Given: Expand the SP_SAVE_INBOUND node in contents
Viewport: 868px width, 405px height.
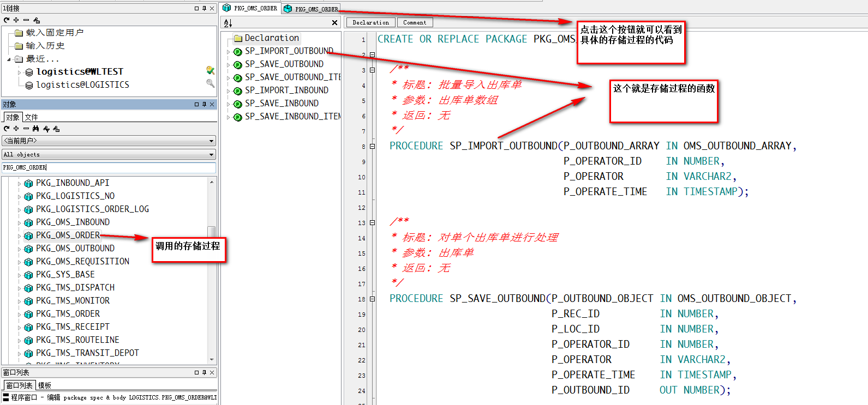Looking at the screenshot, I should coord(229,104).
